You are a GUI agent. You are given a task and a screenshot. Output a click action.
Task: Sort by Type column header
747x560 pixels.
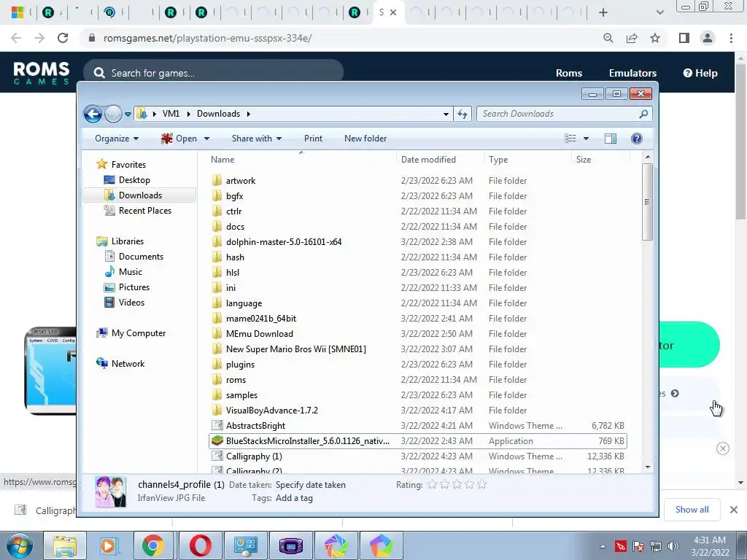[527, 160]
